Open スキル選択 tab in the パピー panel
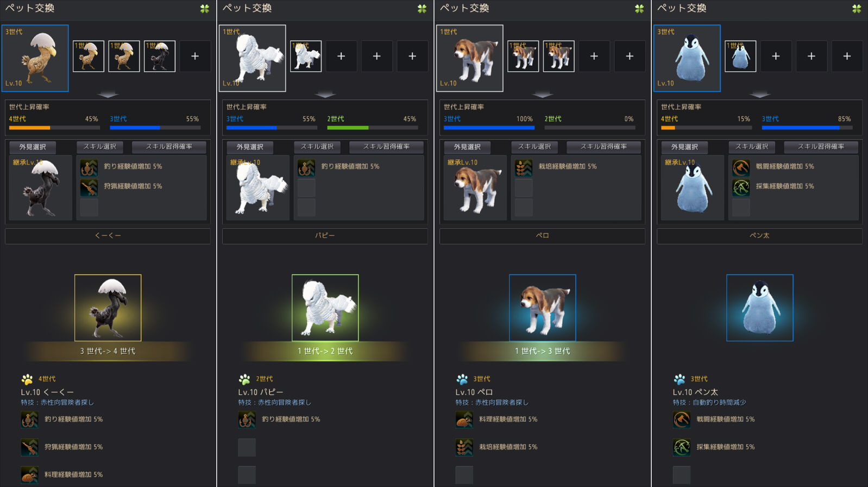The width and height of the screenshot is (868, 487). pyautogui.click(x=317, y=147)
